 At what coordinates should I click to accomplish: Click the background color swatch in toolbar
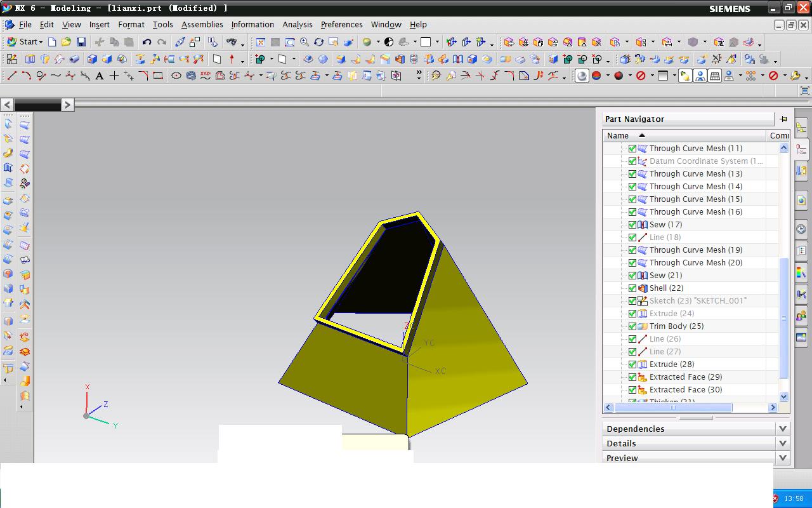(426, 42)
